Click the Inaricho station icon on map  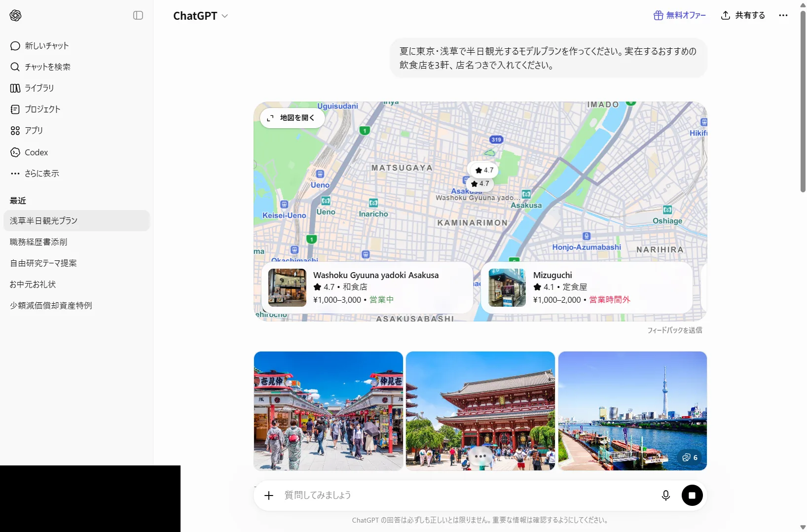pos(373,203)
